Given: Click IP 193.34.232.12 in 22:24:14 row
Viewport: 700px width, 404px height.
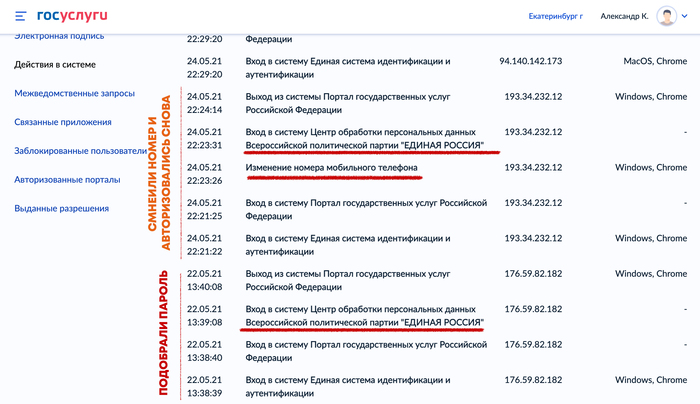Looking at the screenshot, I should click(533, 96).
